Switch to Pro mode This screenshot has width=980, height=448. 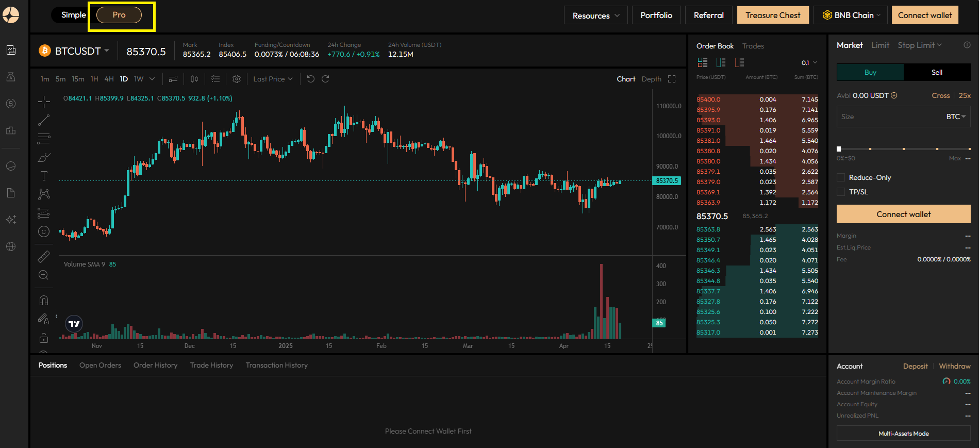point(119,15)
